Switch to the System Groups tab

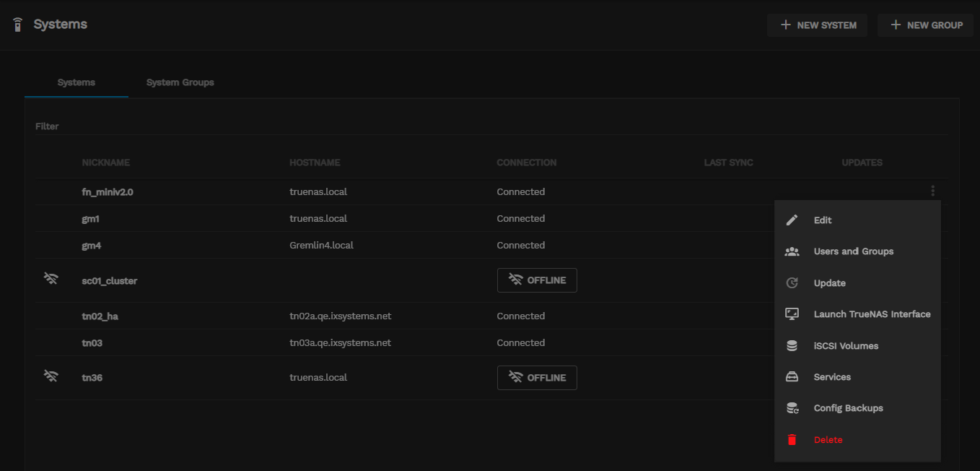180,82
